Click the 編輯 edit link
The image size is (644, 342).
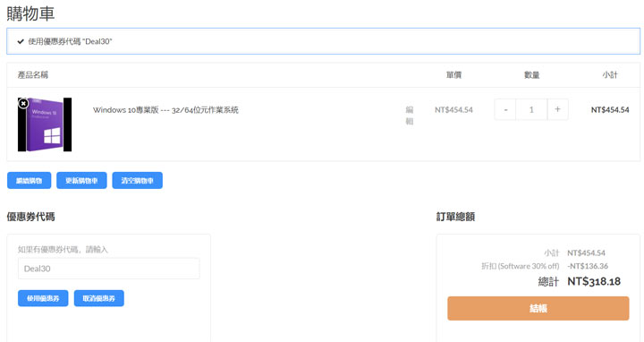coord(410,115)
